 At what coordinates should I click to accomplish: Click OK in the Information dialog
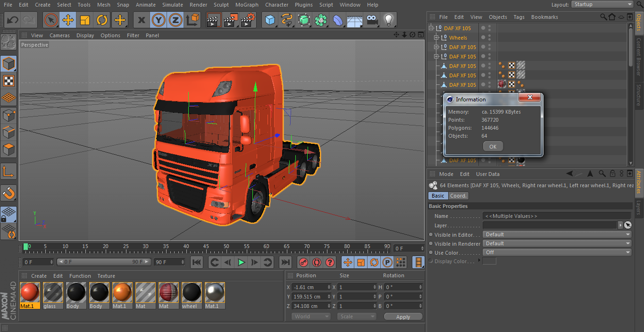click(493, 146)
